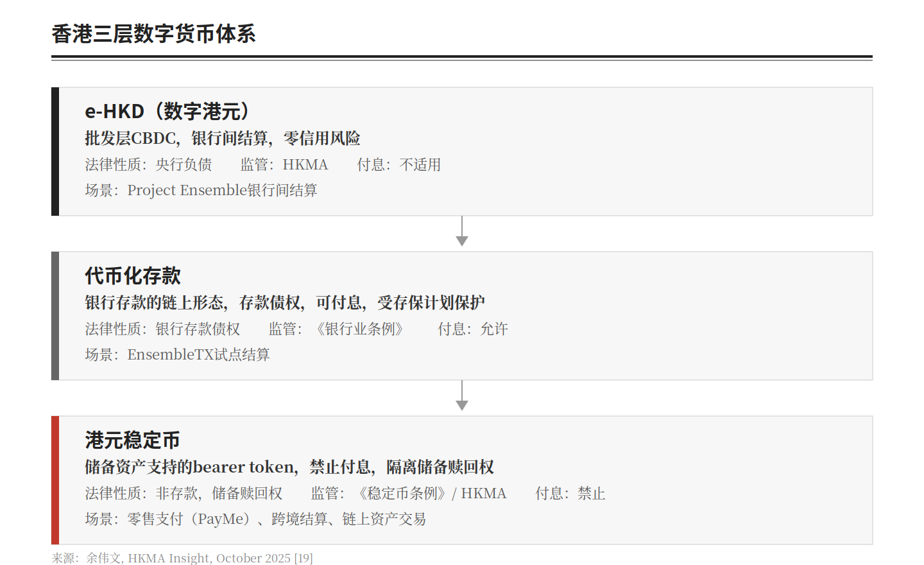Click the red accent bar on 港元稳定币 card
The image size is (924, 565).
(55, 480)
